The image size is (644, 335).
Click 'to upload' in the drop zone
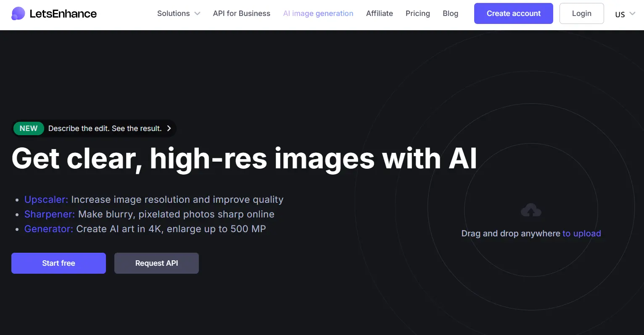582,233
